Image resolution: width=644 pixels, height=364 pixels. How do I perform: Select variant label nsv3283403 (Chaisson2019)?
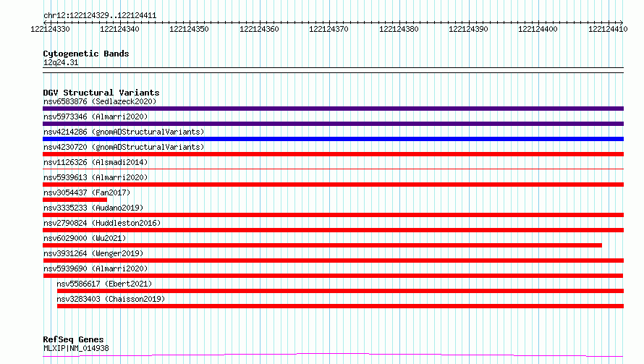(111, 299)
